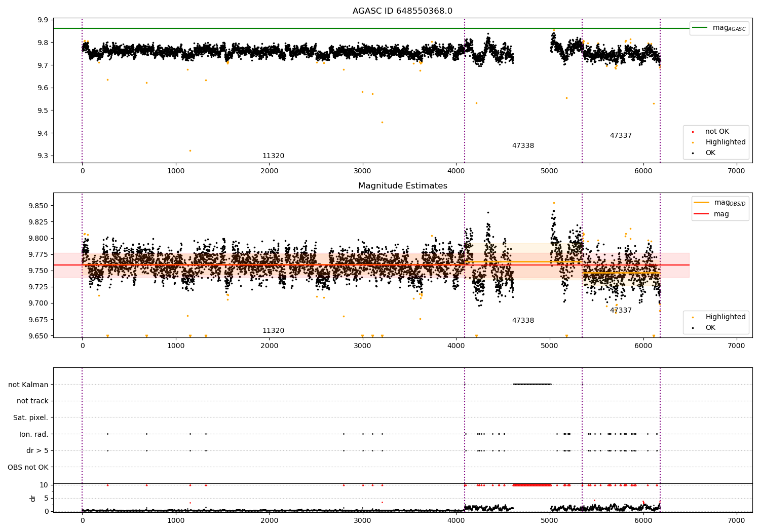The image size is (760, 532).
Task: Click the black 'not Kalman' marker band
Action: pos(532,384)
